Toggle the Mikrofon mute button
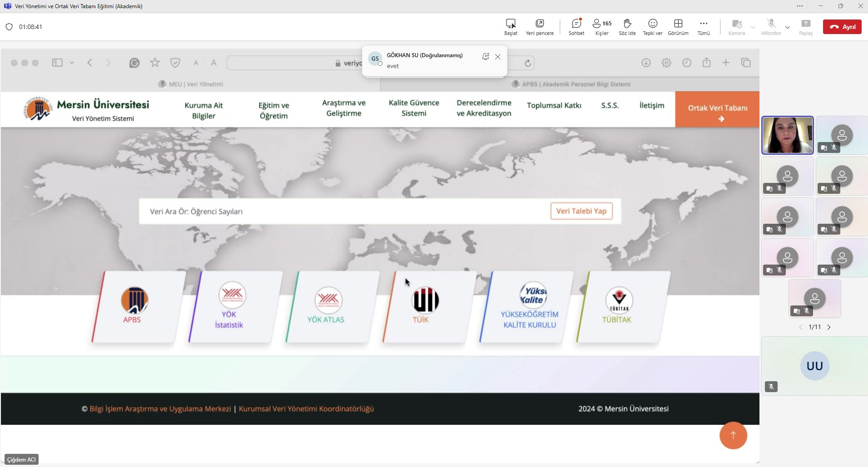 771,27
